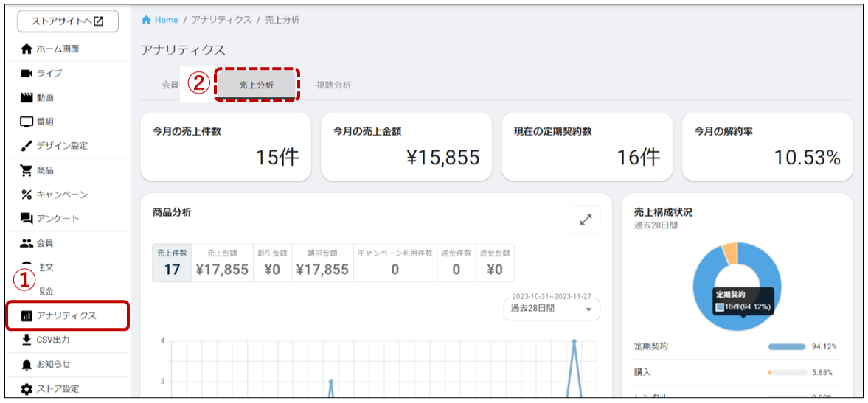Click the アンケート chat bubble icon
The height and width of the screenshot is (403, 868).
pyautogui.click(x=27, y=219)
